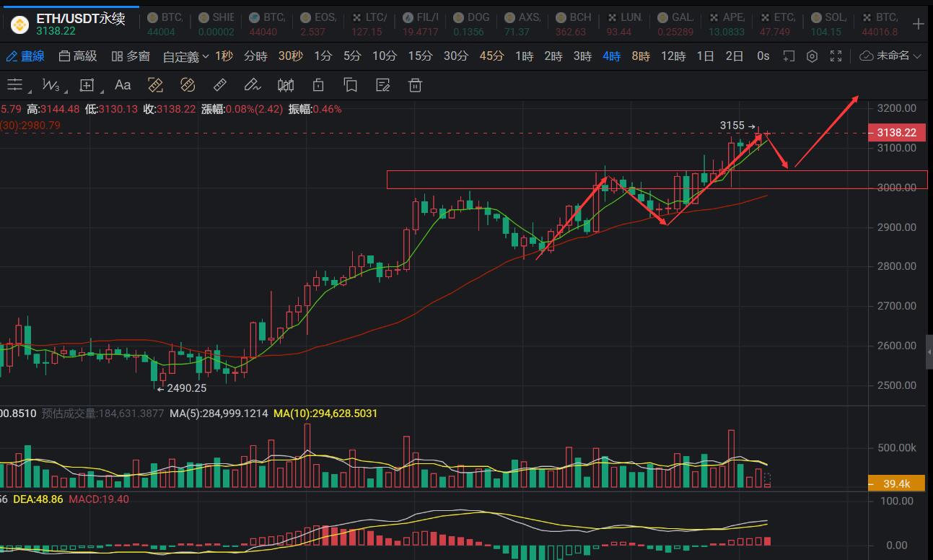
Task: Switch chart to 1分 interval
Action: pyautogui.click(x=323, y=56)
